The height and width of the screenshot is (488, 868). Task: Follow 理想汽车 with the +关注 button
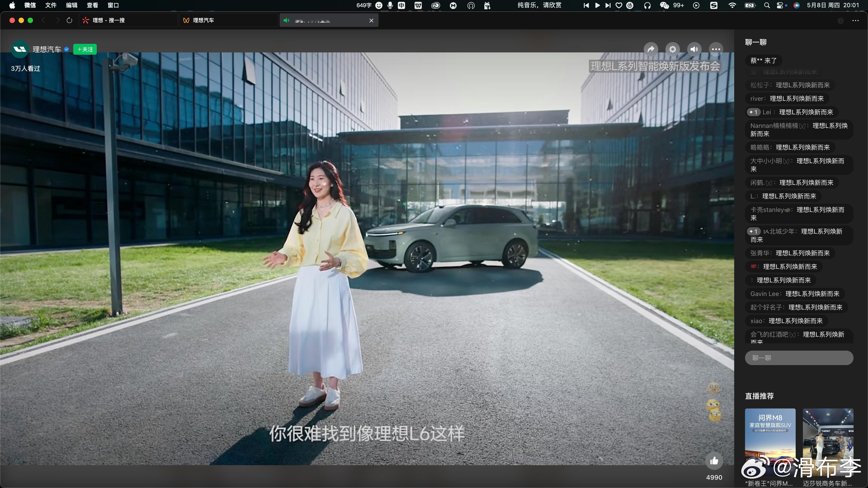tap(85, 49)
